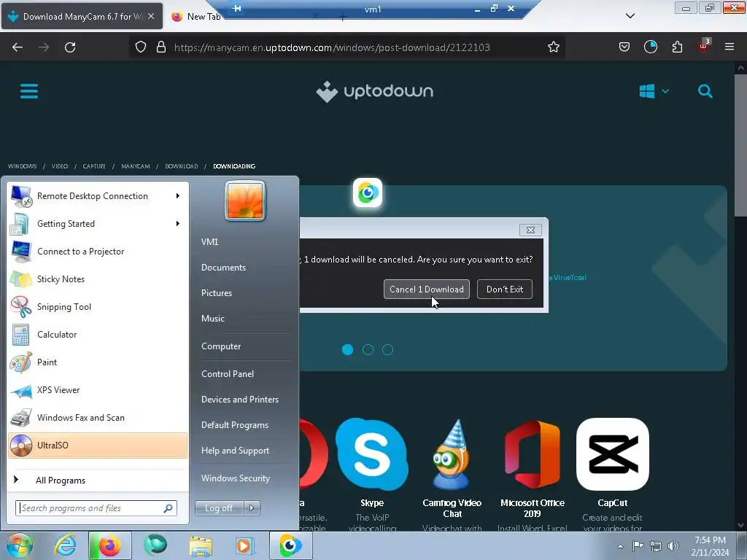The height and width of the screenshot is (560, 747).
Task: Close the download cancel dialog with X
Action: 530,230
